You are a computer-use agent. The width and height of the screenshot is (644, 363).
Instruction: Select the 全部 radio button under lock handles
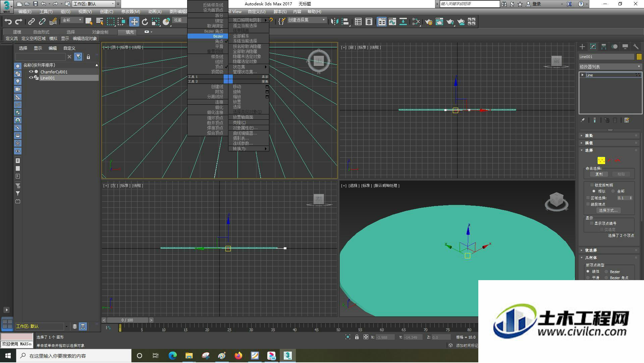[x=613, y=191]
